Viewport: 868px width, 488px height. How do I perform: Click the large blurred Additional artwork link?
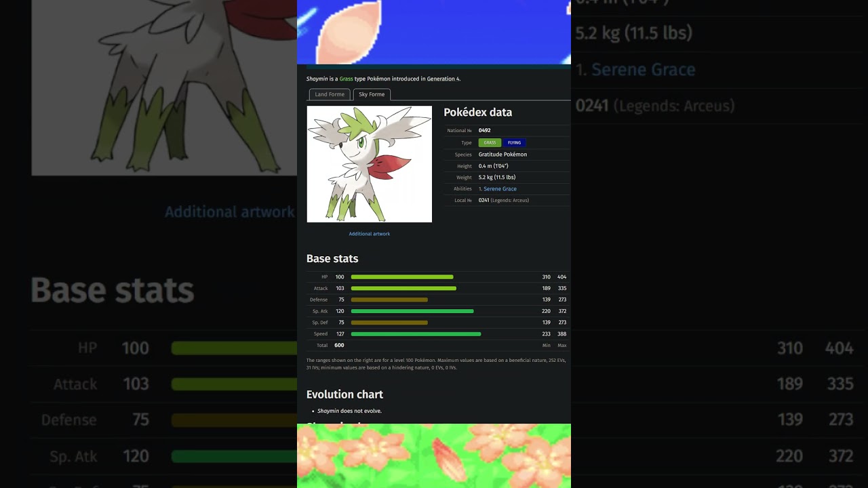230,212
